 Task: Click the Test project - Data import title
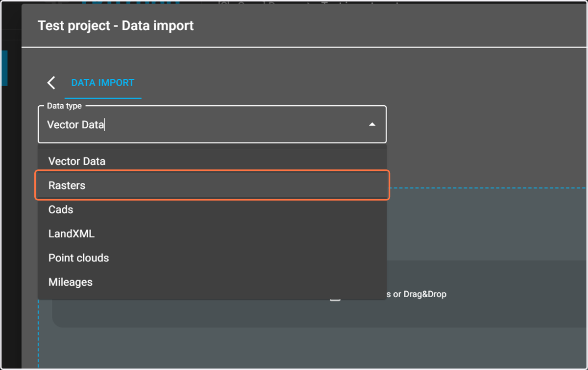[x=116, y=25]
